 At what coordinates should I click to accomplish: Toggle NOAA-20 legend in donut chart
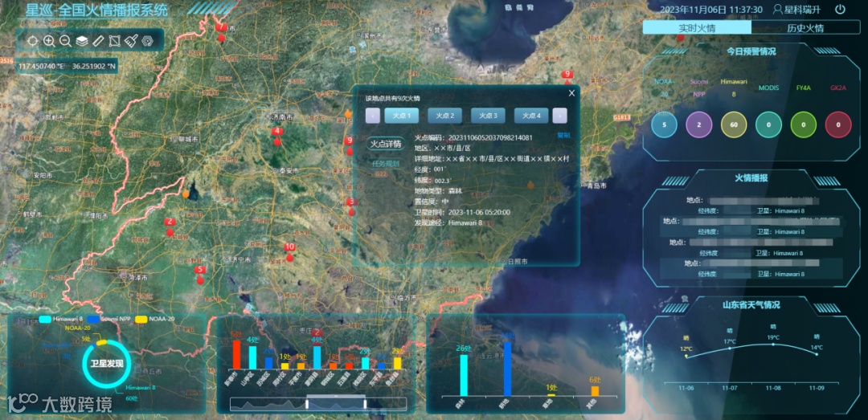tap(154, 320)
